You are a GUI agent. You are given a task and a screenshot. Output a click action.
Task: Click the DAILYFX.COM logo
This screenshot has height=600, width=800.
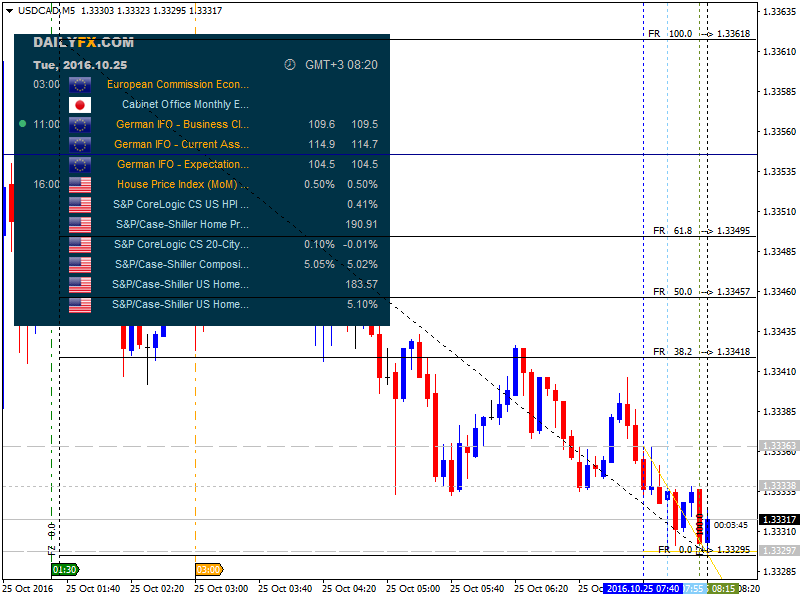[x=83, y=42]
